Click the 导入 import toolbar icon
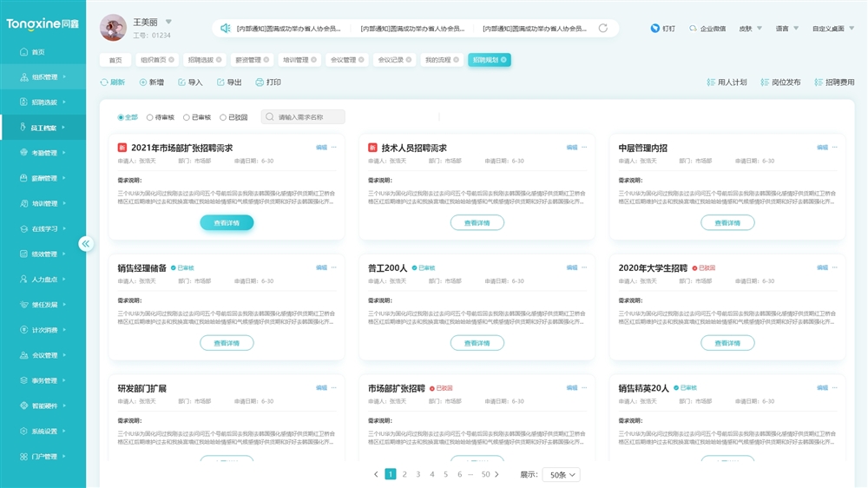 point(181,82)
